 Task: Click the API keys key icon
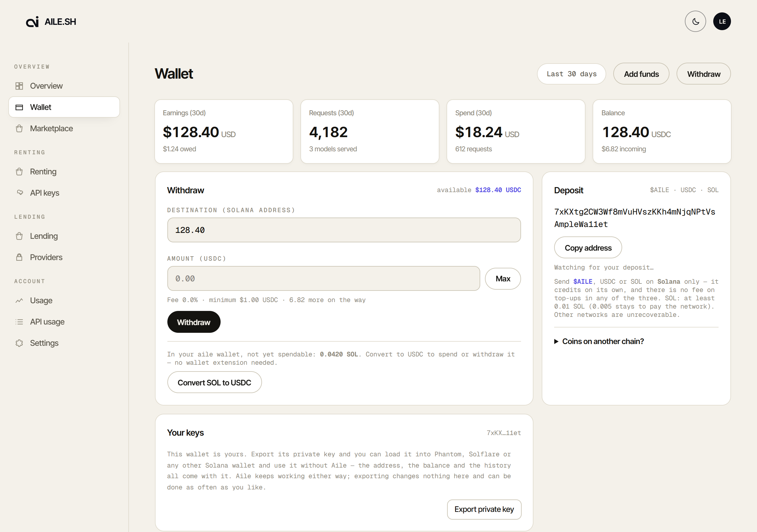(20, 192)
